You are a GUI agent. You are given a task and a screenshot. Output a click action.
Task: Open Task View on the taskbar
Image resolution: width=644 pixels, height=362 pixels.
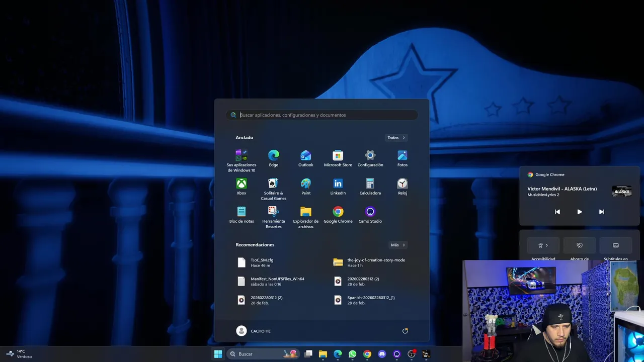[308, 354]
